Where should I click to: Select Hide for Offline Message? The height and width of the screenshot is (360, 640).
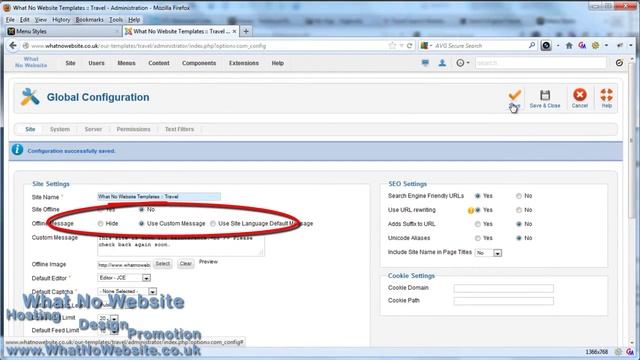coord(100,224)
